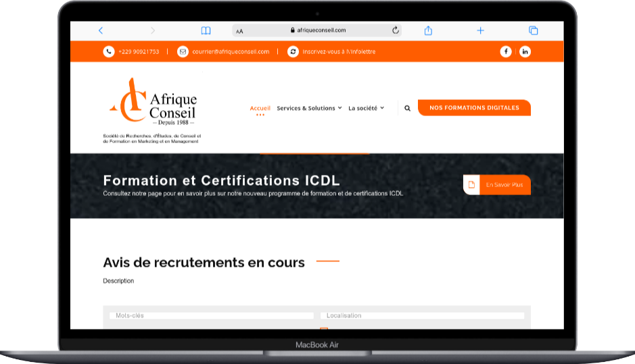Open the Safari bookmarks book icon

point(206,30)
